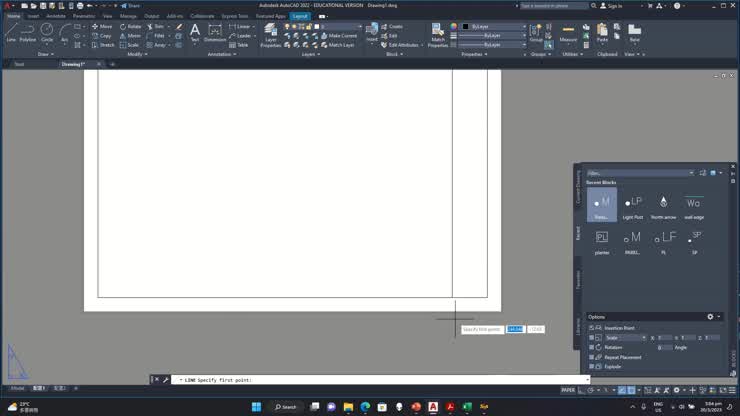Open the Home ribbon tab
Viewport: 740px width, 416px height.
pyautogui.click(x=14, y=16)
